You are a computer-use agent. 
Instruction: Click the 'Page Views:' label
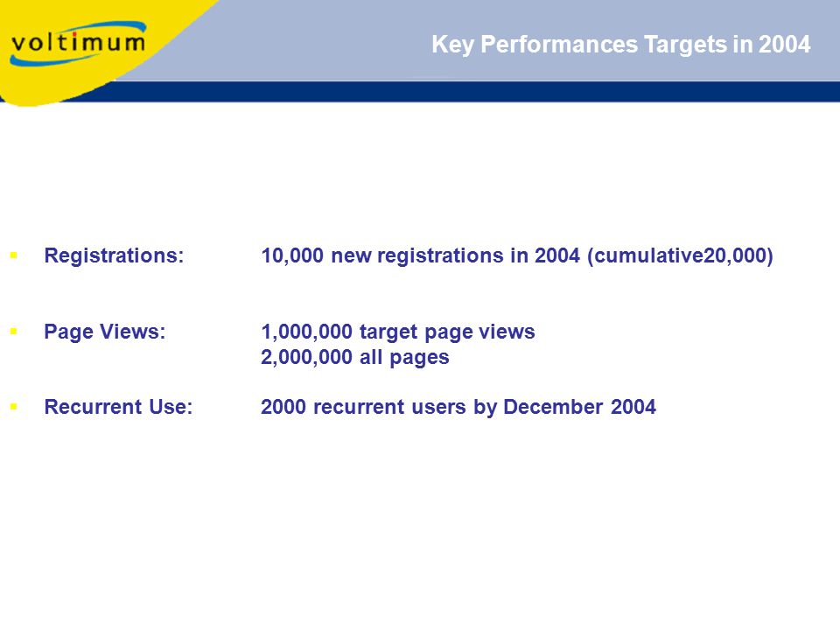(x=105, y=332)
